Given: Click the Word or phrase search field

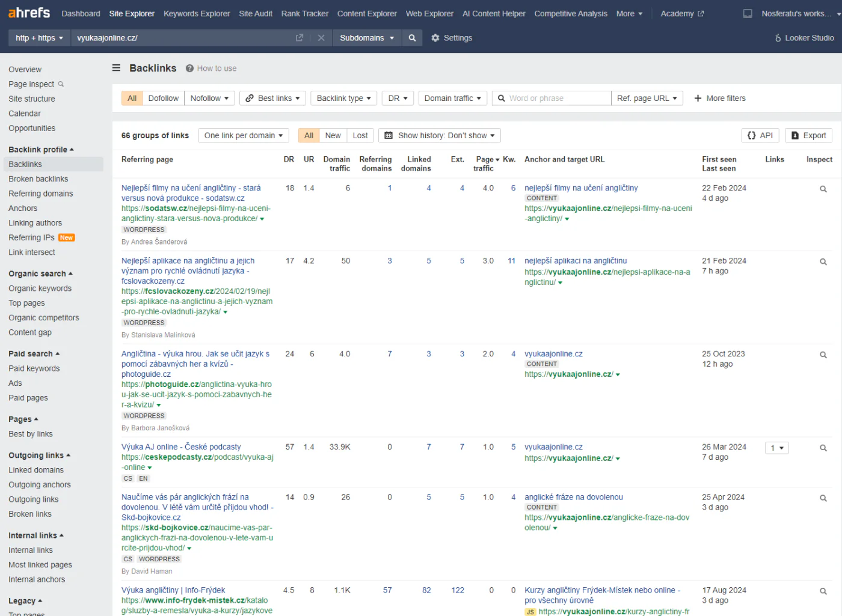Looking at the screenshot, I should 552,98.
